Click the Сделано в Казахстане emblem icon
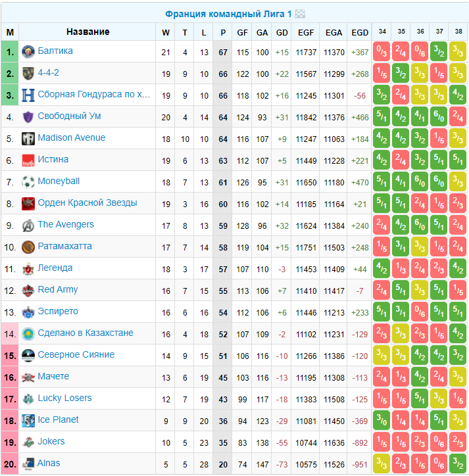 click(28, 334)
